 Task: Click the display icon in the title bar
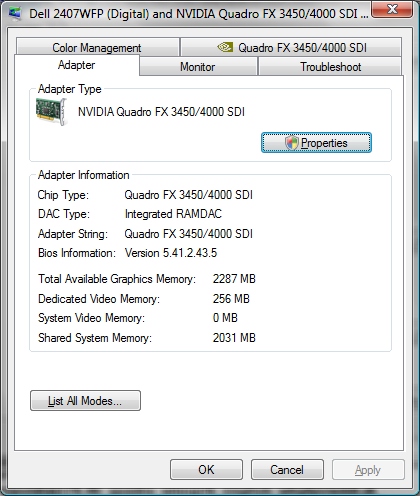coord(14,13)
